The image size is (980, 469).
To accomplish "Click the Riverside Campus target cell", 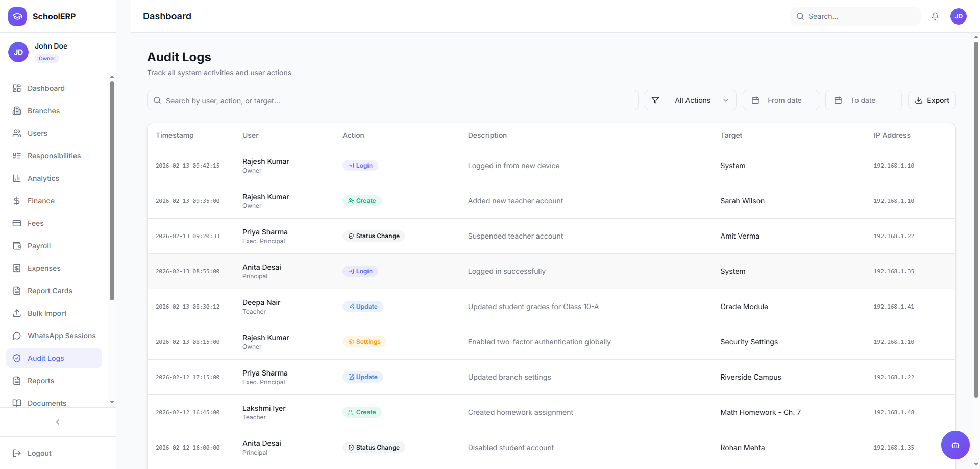I will [750, 377].
